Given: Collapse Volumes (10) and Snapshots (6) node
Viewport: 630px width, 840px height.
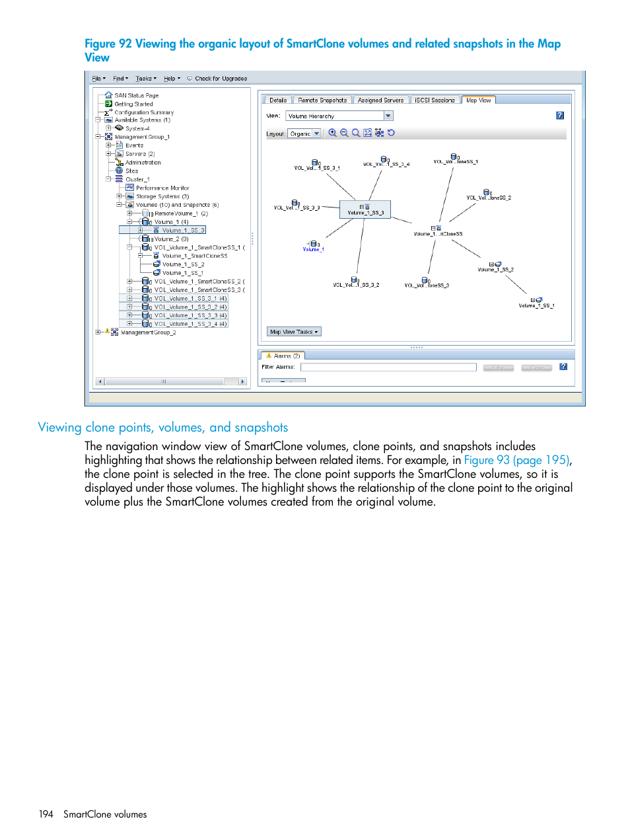Looking at the screenshot, I should coord(120,205).
